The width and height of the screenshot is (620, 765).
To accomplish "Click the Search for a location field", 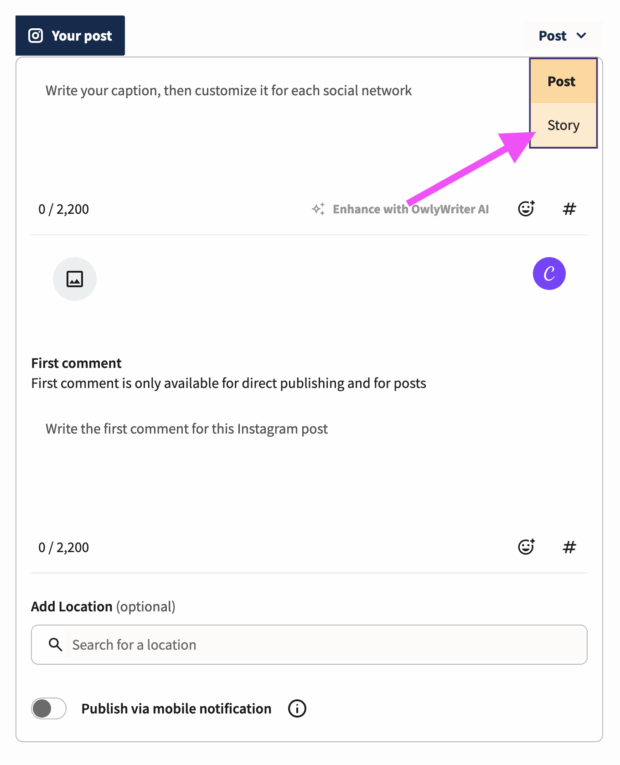I will 320,645.
